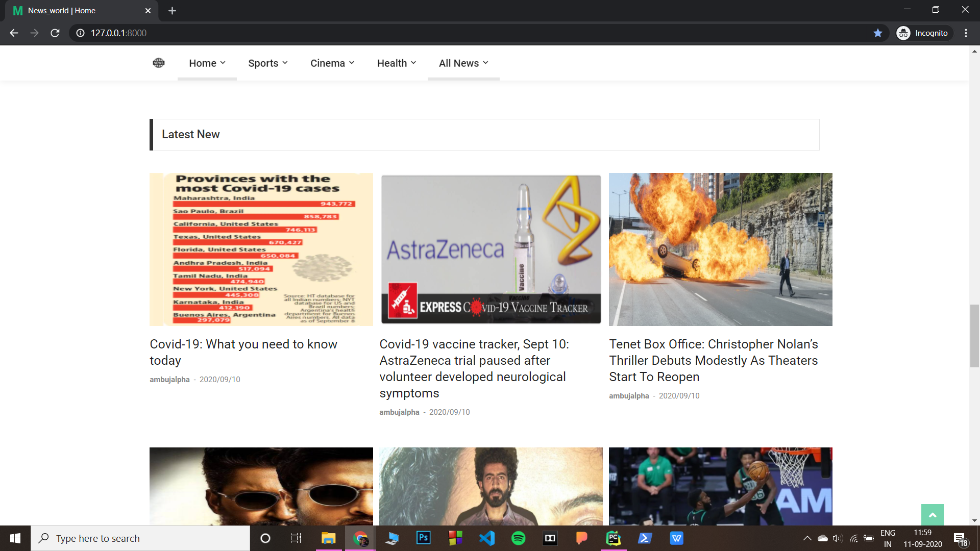Screen dimensions: 980x551
Task: Click the Windows search box
Action: (x=140, y=538)
